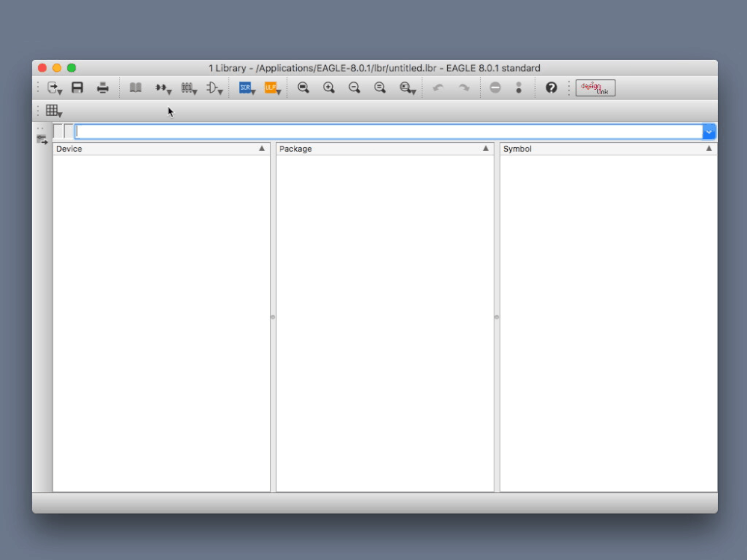Sort by the Device column header
Image resolution: width=747 pixels, height=560 pixels.
coord(161,149)
